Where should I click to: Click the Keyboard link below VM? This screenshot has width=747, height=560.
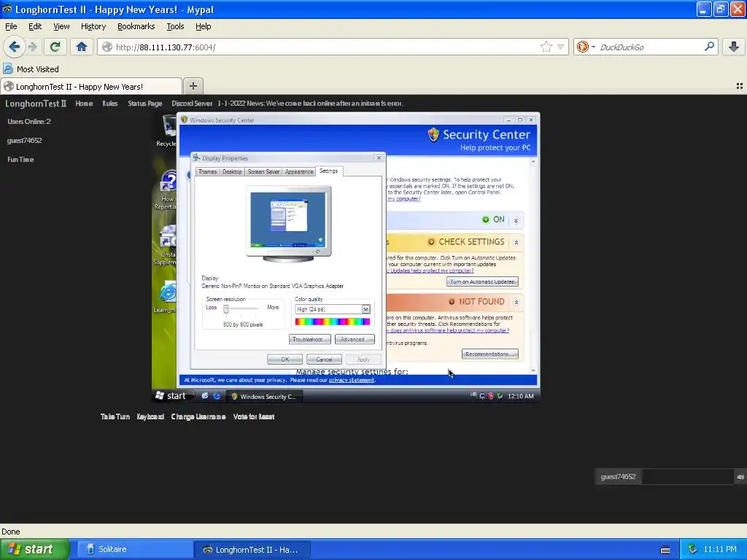point(150,416)
